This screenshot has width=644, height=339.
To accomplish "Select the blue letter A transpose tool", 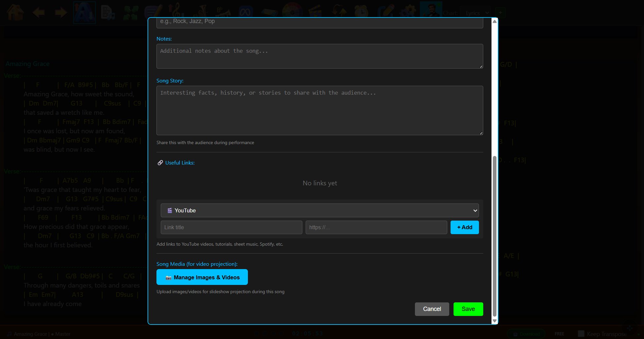I will point(85,13).
